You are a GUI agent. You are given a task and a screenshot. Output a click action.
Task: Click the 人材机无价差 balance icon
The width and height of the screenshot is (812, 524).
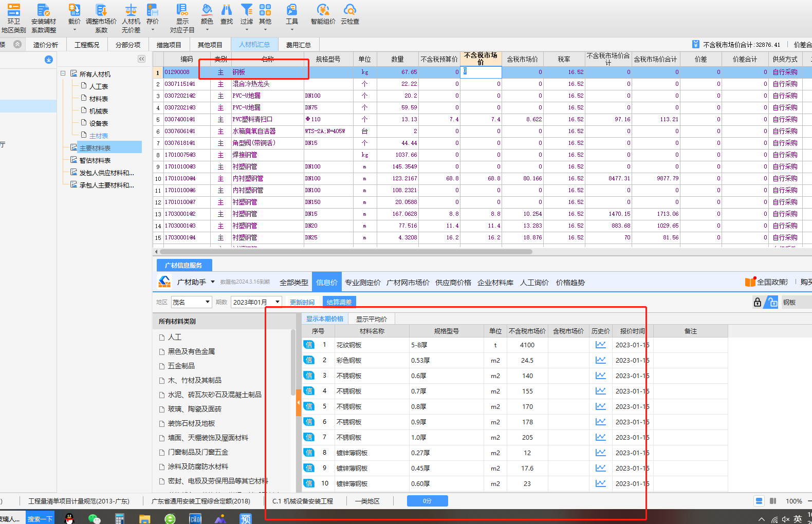pyautogui.click(x=131, y=10)
